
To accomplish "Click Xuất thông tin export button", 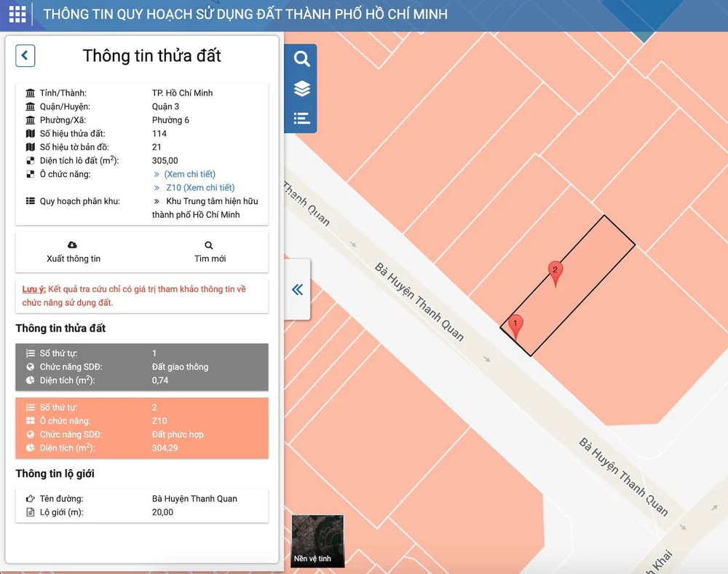I will (74, 252).
